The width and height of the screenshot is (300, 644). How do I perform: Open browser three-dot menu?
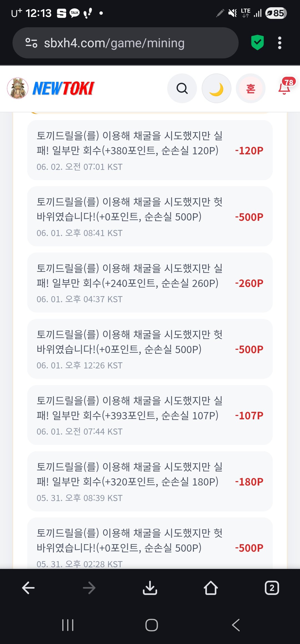point(280,43)
